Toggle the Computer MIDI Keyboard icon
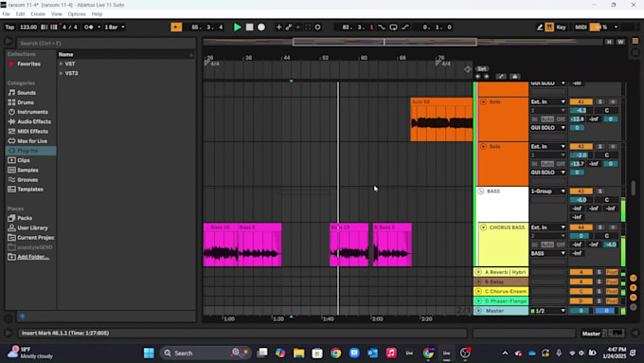Image resolution: width=644 pixels, height=363 pixels. (549, 27)
